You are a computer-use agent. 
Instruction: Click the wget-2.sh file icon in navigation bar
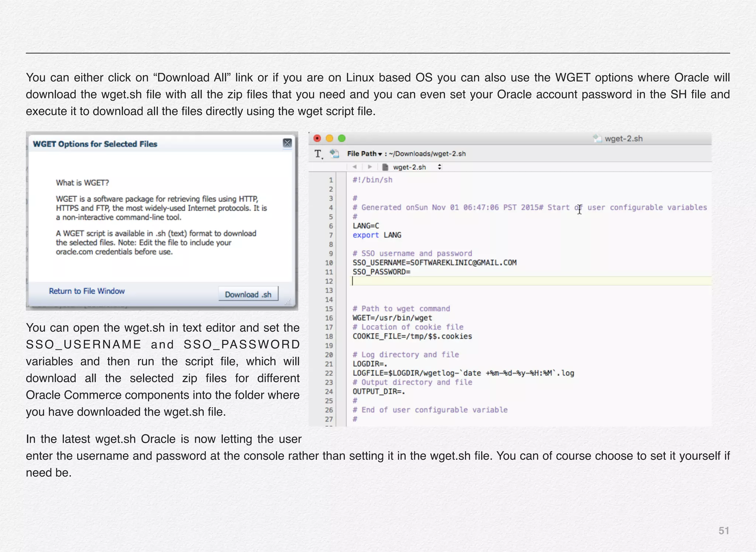pyautogui.click(x=385, y=167)
